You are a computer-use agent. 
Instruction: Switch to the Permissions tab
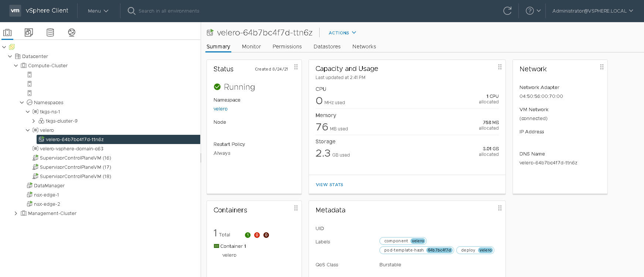[287, 47]
